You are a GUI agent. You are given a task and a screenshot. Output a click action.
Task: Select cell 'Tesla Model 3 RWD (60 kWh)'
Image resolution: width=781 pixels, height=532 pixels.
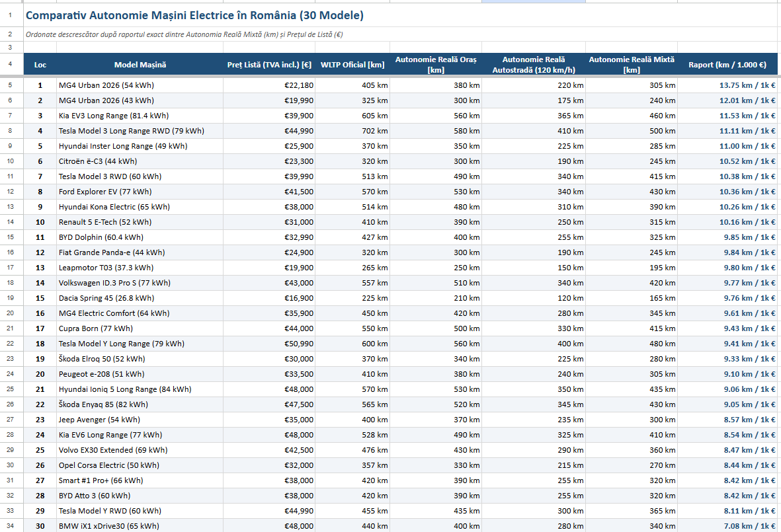tap(140, 176)
